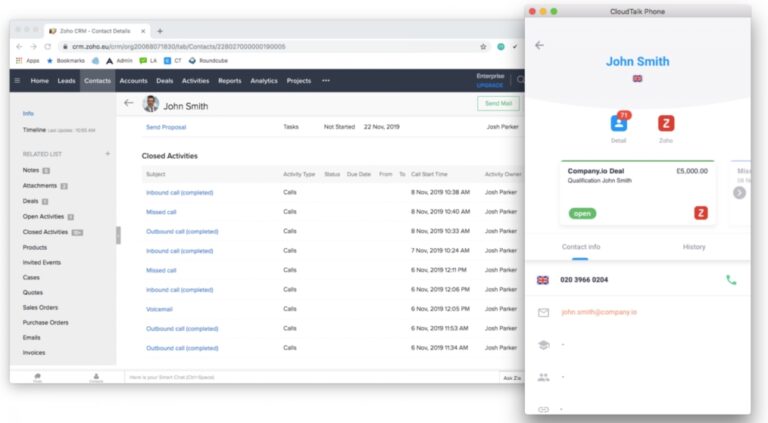Open the Send Proposal task link
This screenshot has width=768, height=423.
coord(166,127)
